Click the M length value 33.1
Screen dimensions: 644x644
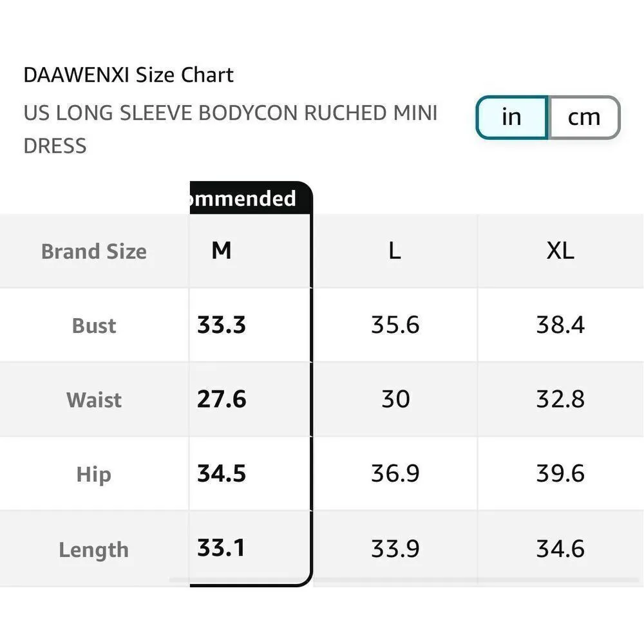221,548
